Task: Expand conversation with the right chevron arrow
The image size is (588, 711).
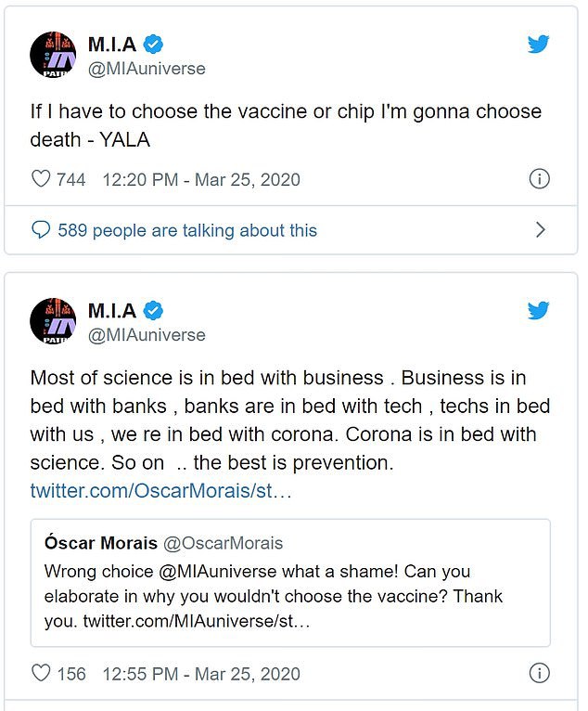Action: point(540,230)
